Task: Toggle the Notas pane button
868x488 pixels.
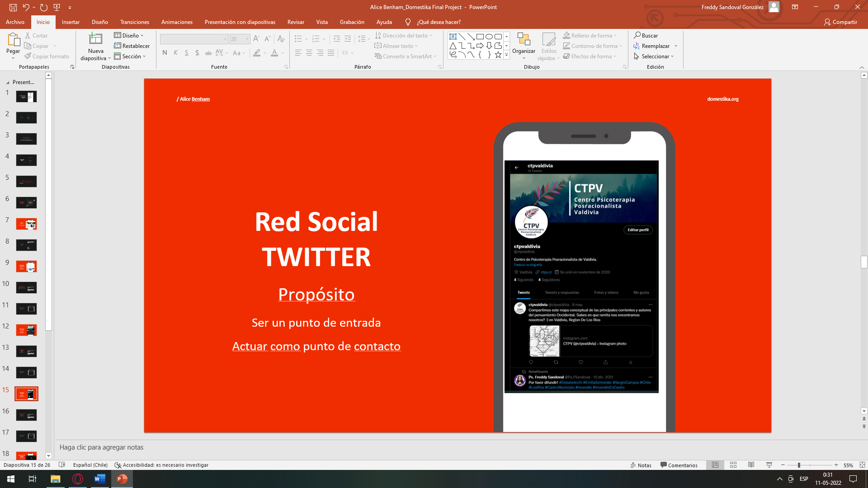Action: tap(641, 465)
